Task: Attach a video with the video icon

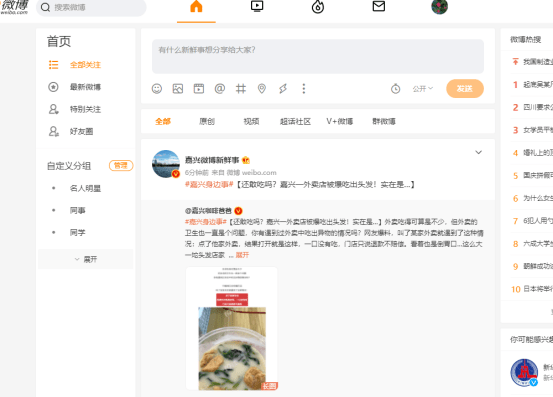Action: [x=199, y=88]
